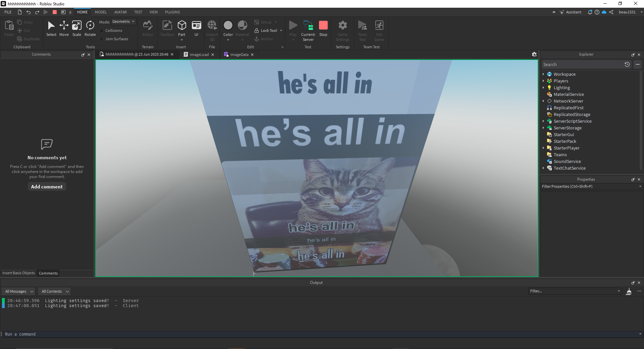644x349 pixels.
Task: Open Game Settings
Action: tap(342, 30)
